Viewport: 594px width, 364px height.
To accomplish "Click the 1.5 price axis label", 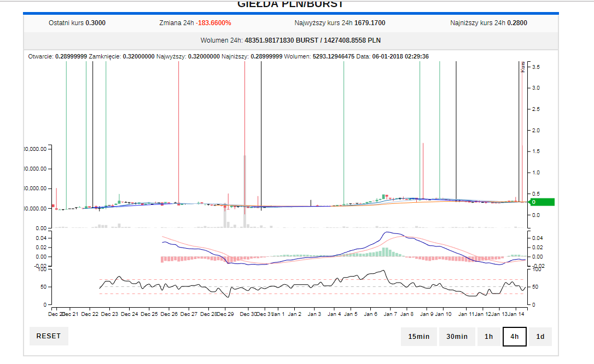I will [536, 151].
